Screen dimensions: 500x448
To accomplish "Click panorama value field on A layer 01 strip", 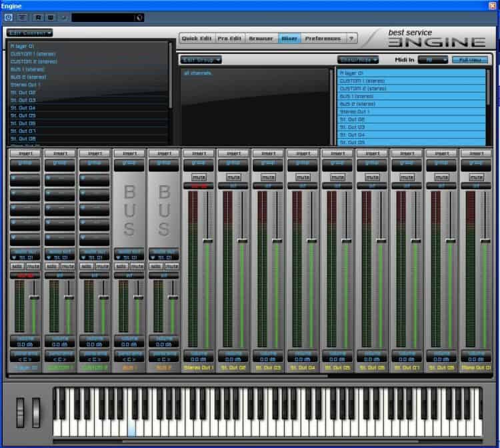I will click(x=25, y=359).
